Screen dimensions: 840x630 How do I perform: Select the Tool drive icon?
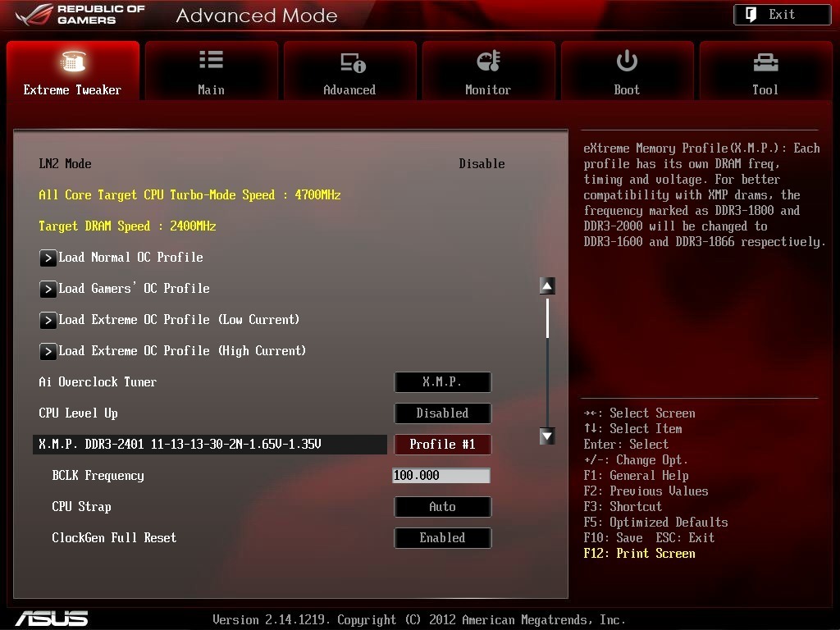point(765,62)
